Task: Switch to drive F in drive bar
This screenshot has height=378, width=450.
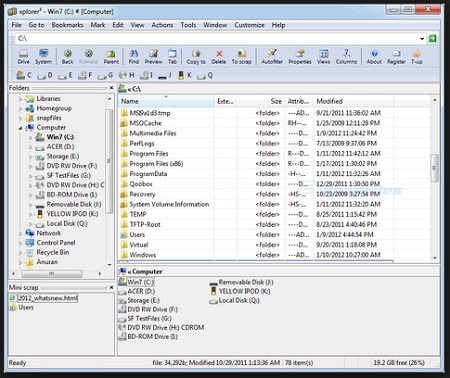Action: coord(85,76)
